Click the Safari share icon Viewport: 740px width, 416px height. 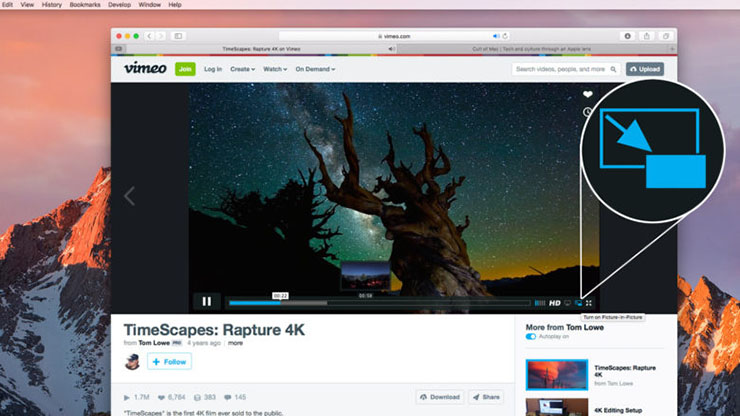tap(647, 35)
